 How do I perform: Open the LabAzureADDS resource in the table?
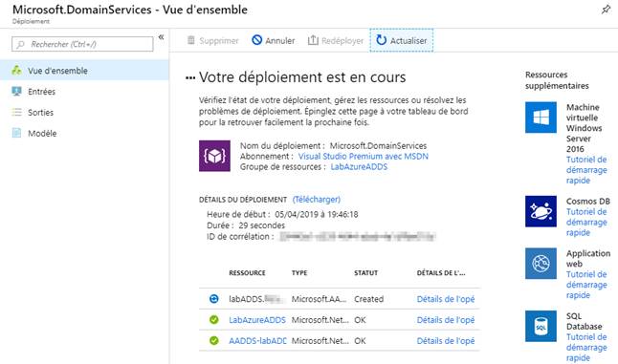(x=257, y=320)
